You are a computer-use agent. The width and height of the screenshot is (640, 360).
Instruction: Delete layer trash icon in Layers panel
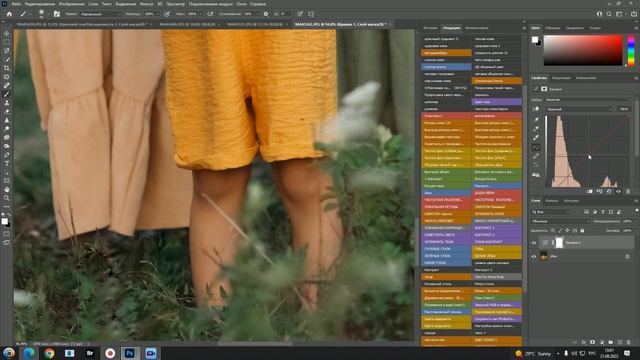pyautogui.click(x=629, y=342)
